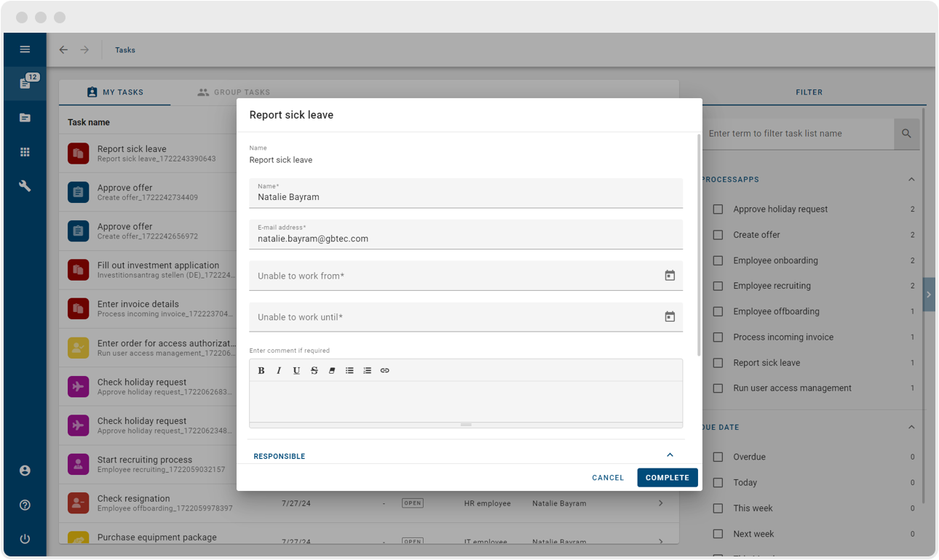Collapse the ProcessApps filter section
939x560 pixels.
[x=911, y=179]
